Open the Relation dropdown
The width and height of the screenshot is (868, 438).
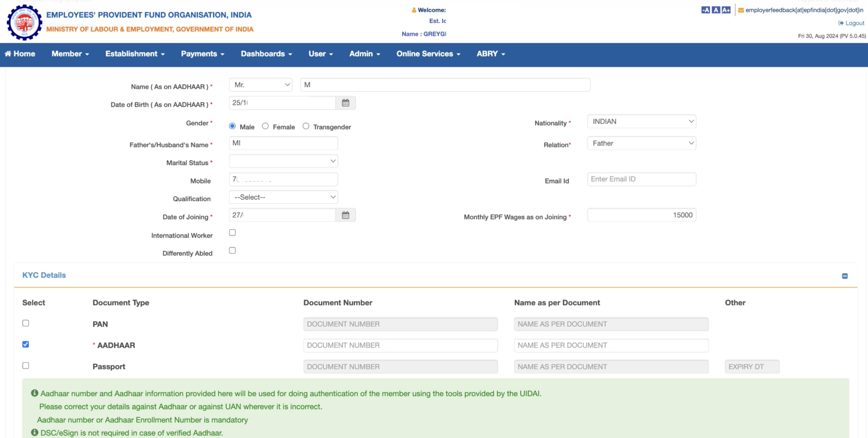click(642, 143)
